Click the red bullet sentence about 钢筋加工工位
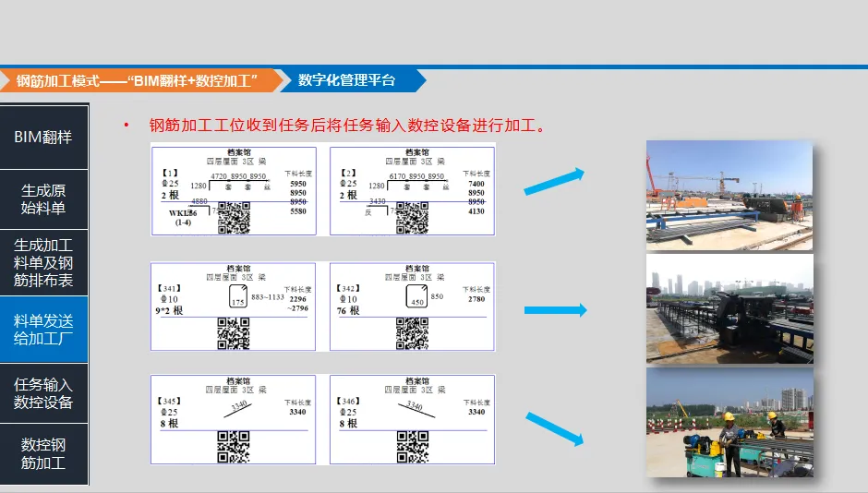 (x=347, y=126)
